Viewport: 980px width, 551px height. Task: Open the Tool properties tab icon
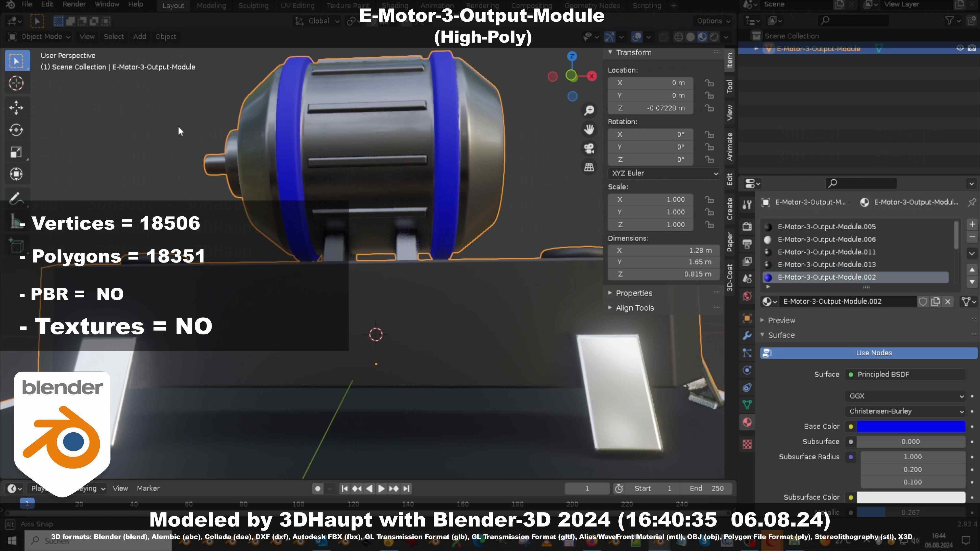pos(747,205)
